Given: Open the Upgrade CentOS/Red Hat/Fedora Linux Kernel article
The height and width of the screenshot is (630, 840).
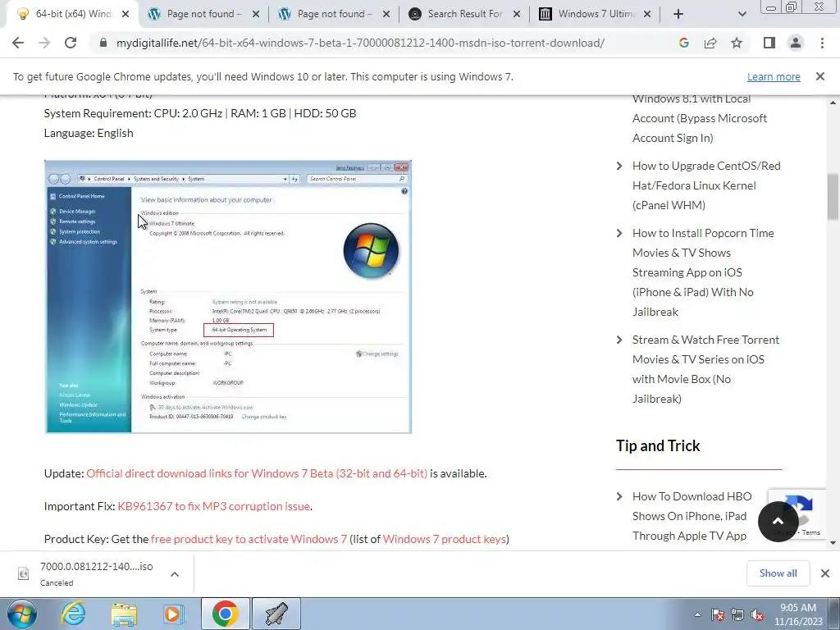Looking at the screenshot, I should click(x=706, y=185).
